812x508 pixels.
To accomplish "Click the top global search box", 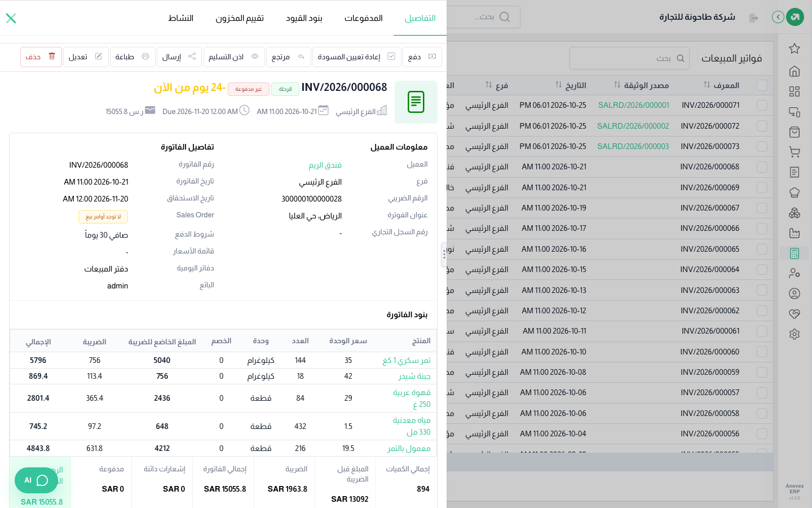I will 484,17.
